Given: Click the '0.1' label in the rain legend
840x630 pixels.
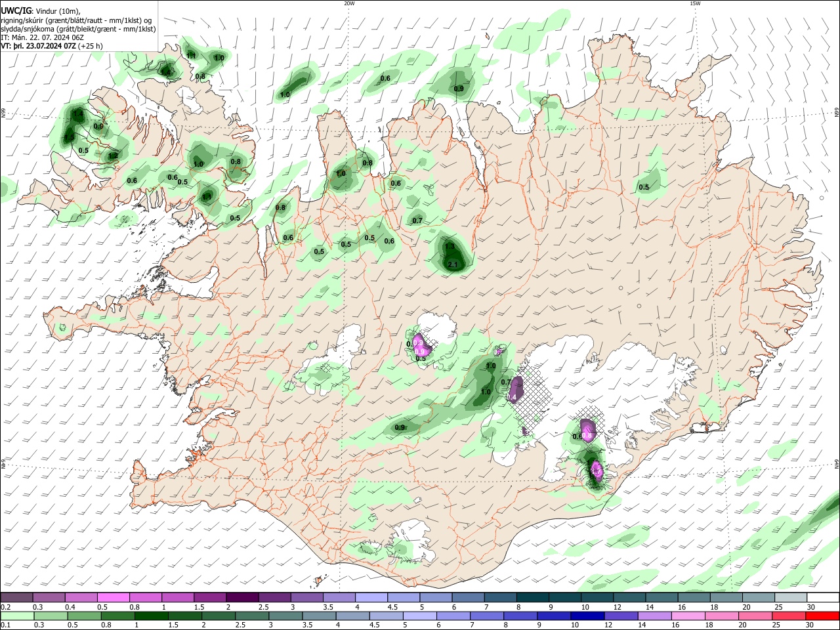Looking at the screenshot, I should tap(5, 625).
